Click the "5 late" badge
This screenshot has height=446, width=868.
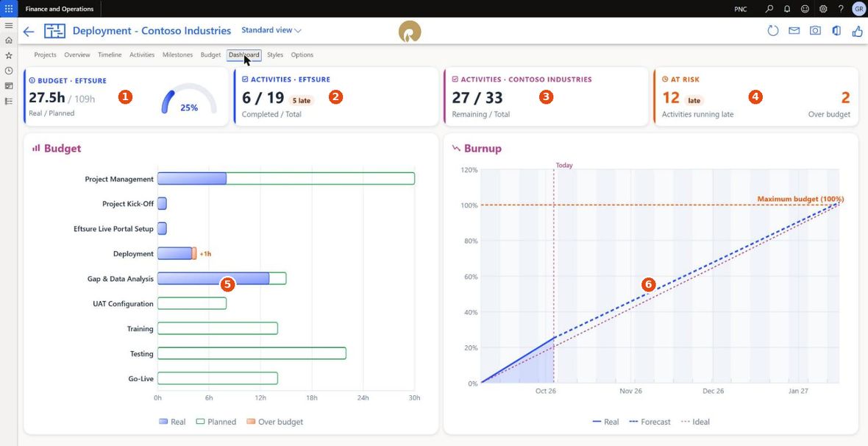301,100
